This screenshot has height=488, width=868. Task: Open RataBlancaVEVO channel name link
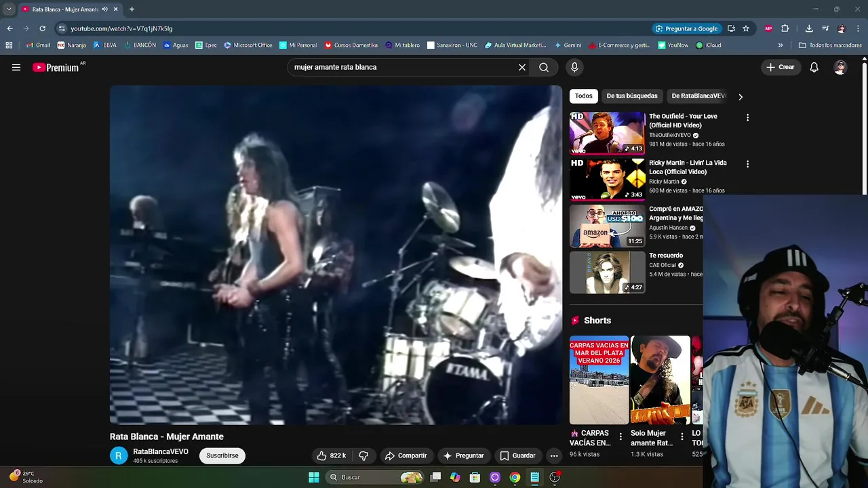pyautogui.click(x=161, y=451)
